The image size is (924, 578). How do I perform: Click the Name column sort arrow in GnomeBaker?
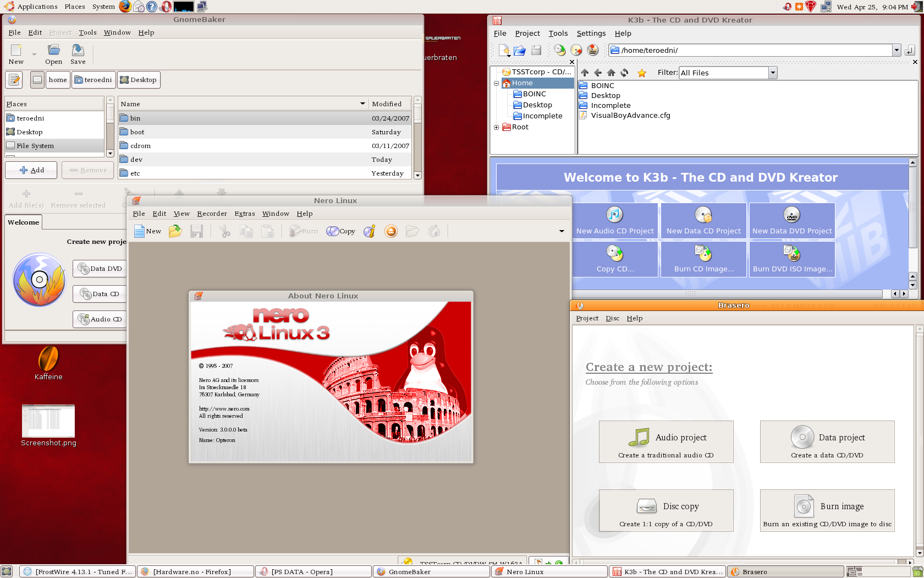[x=362, y=103]
